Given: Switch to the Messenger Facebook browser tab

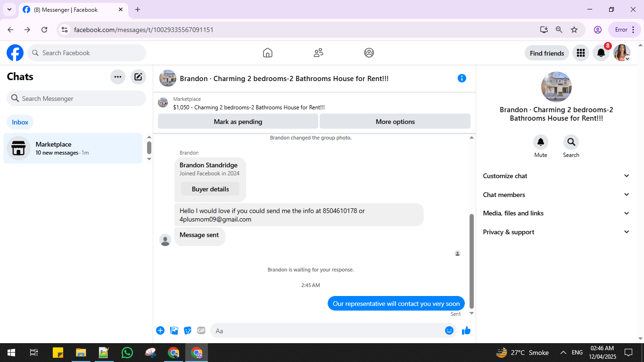Looking at the screenshot, I should 73,9.
